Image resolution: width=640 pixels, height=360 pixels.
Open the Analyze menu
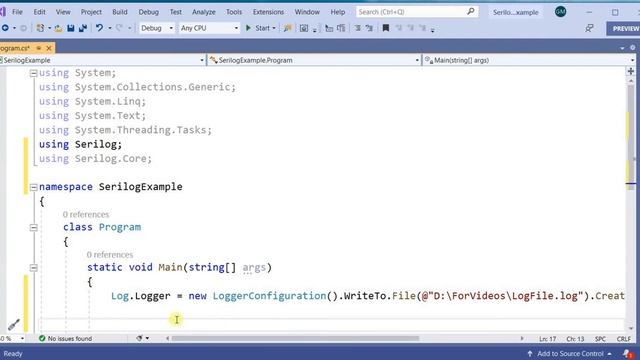coord(204,12)
